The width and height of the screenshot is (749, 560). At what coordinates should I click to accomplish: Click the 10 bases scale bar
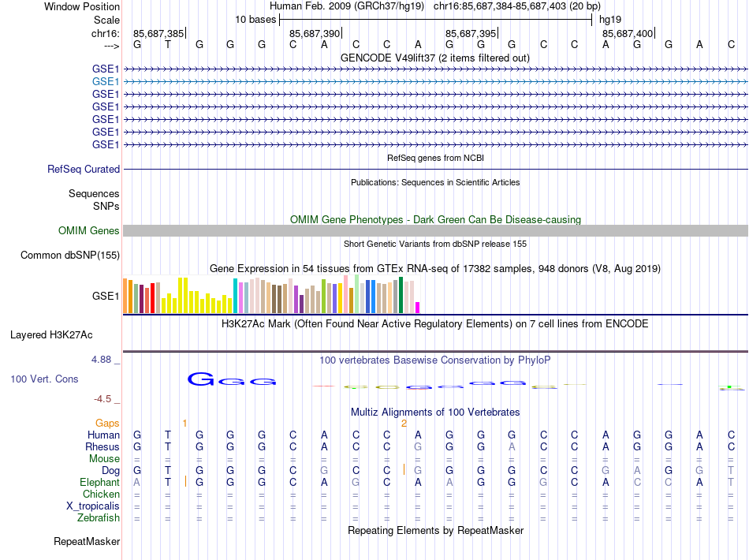tap(435, 19)
